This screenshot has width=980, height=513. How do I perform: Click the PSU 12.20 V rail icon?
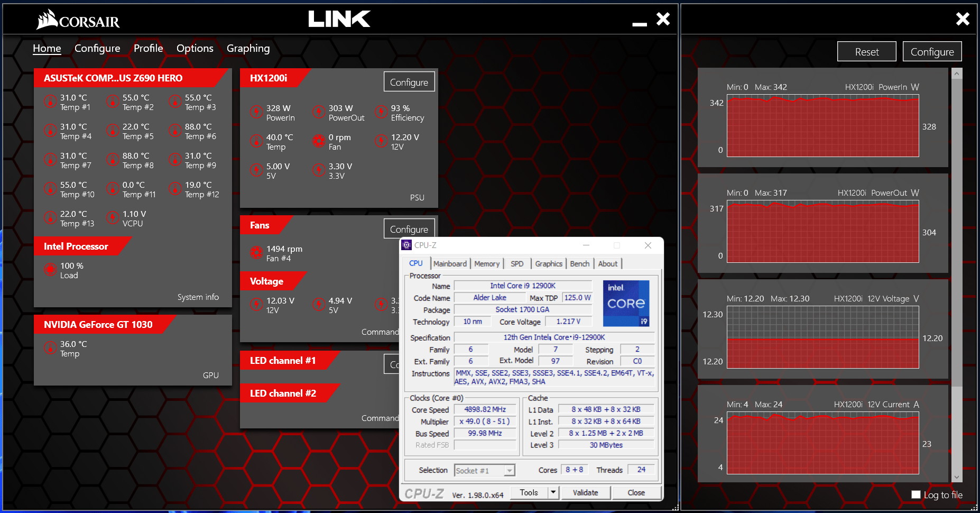pos(381,141)
